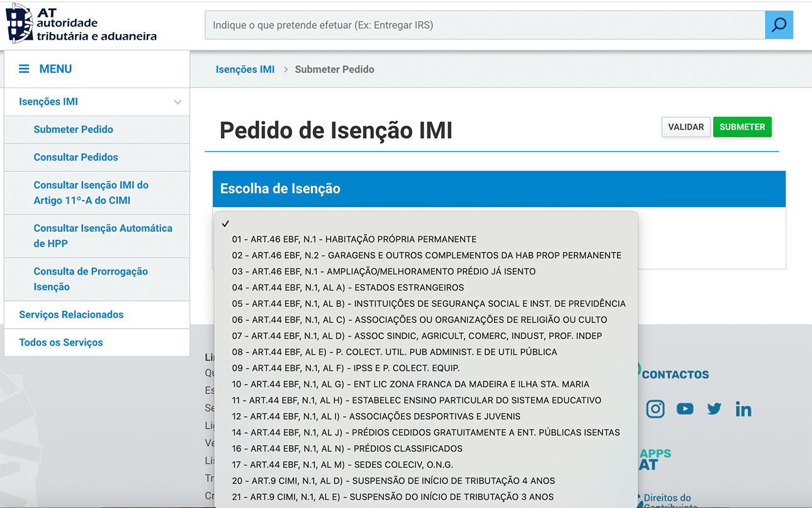812x508 pixels.
Task: Select option 01 Habitação Própria Permanente
Action: (x=354, y=239)
